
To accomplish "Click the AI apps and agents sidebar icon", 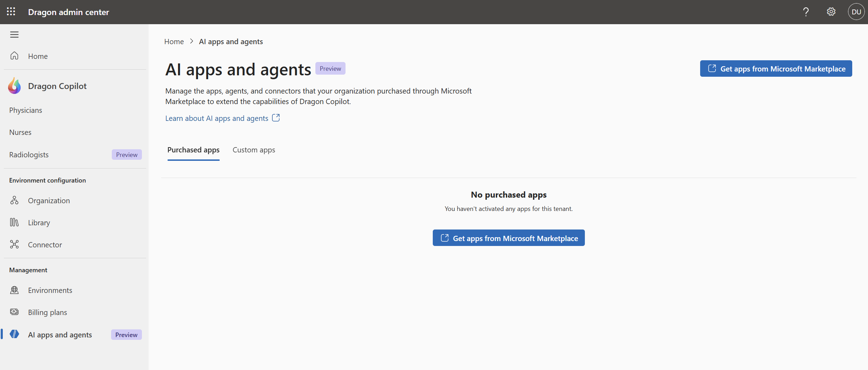I will [14, 334].
